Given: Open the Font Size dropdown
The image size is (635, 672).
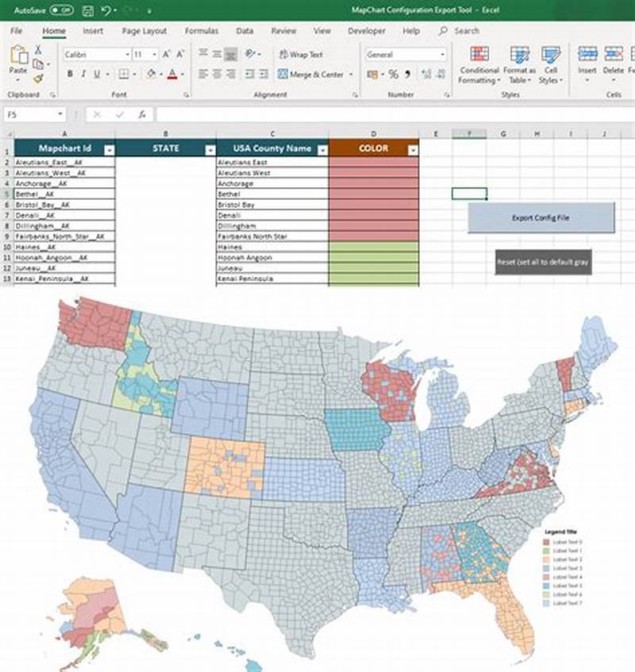Looking at the screenshot, I should tap(154, 54).
